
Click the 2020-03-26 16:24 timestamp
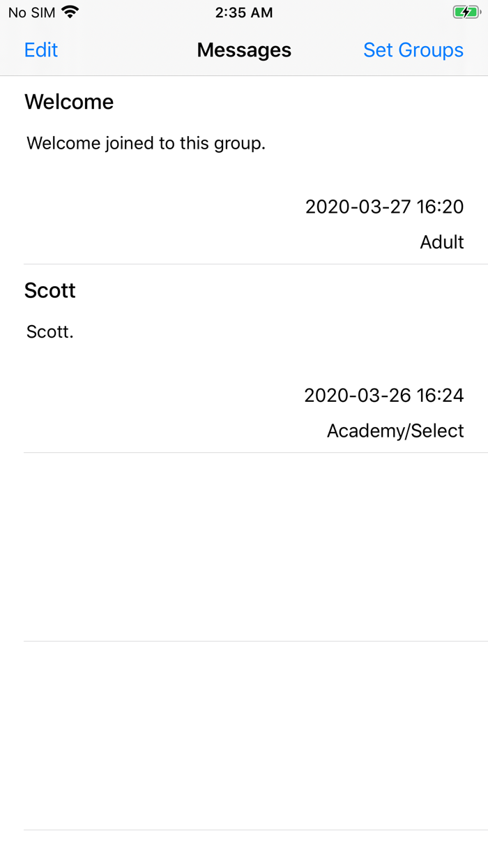383,396
